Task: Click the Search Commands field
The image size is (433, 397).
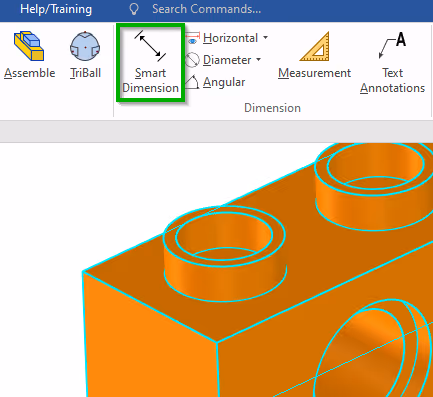Action: 206,9
